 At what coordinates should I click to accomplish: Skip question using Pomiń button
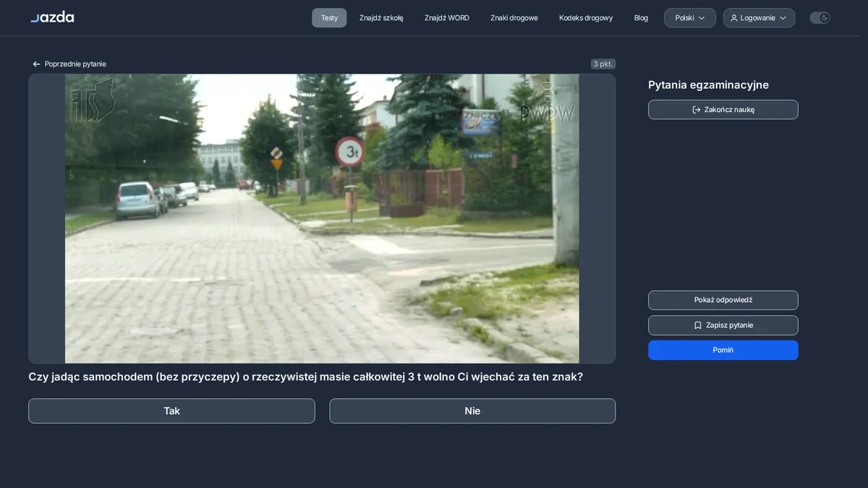coord(723,350)
